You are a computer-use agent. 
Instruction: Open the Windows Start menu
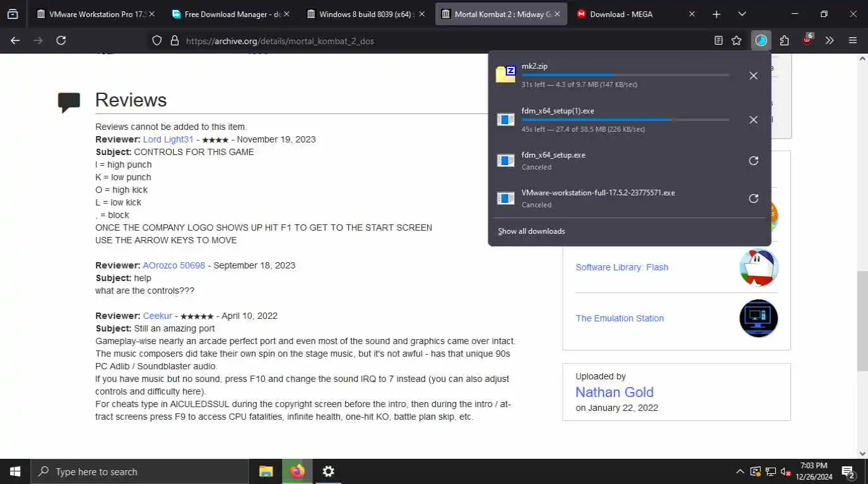(15, 471)
